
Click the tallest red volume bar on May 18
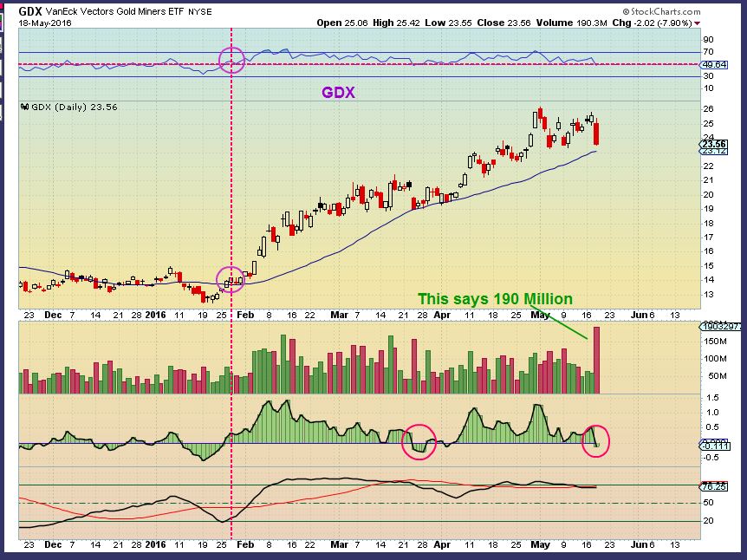pyautogui.click(x=596, y=360)
